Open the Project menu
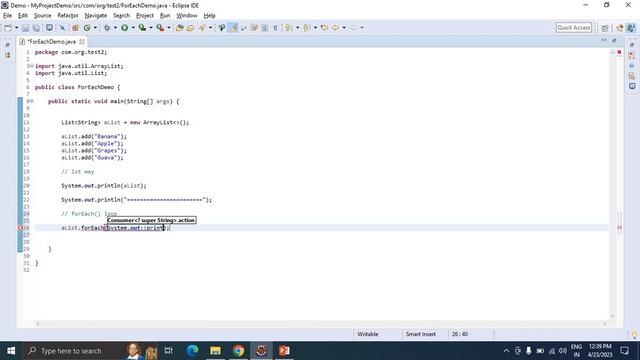640x360 pixels. 144,16
